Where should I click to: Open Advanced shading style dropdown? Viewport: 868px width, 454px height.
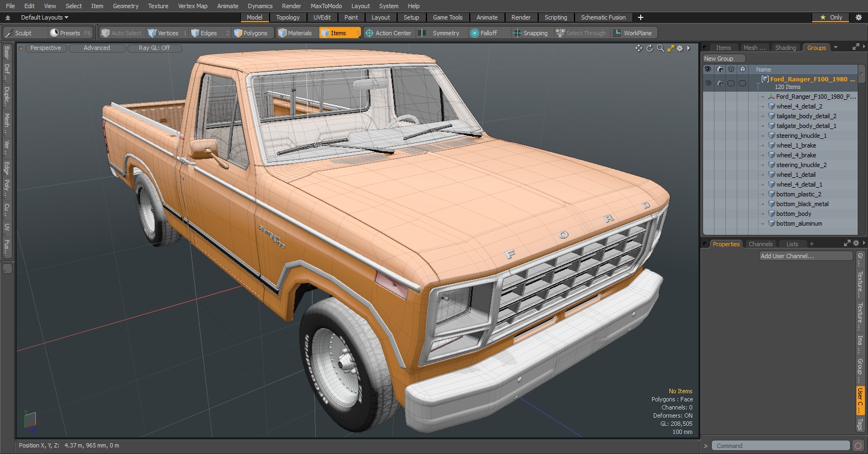coord(97,48)
